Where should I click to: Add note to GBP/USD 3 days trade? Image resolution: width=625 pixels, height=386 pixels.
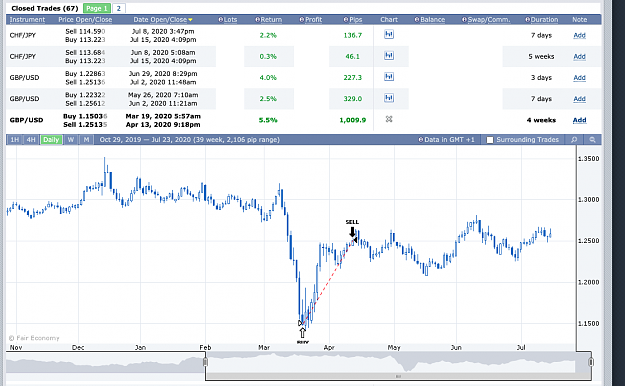(x=579, y=77)
